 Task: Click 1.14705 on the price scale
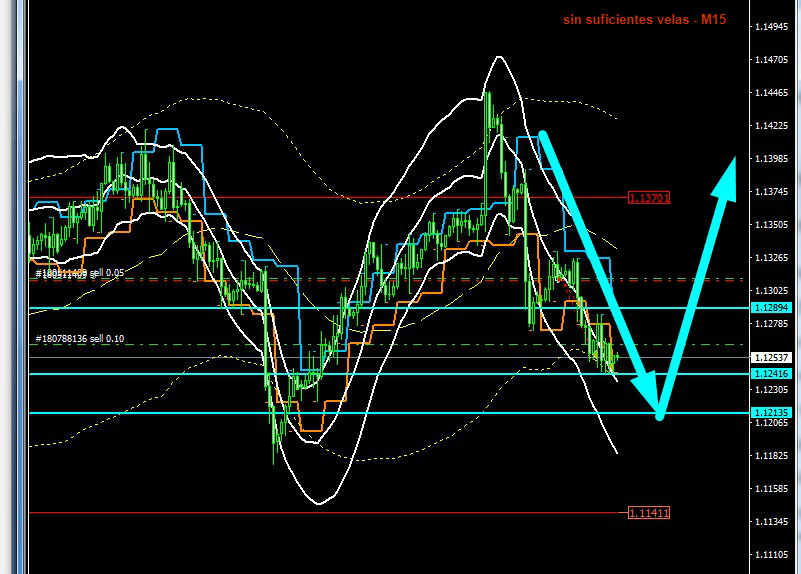(774, 60)
